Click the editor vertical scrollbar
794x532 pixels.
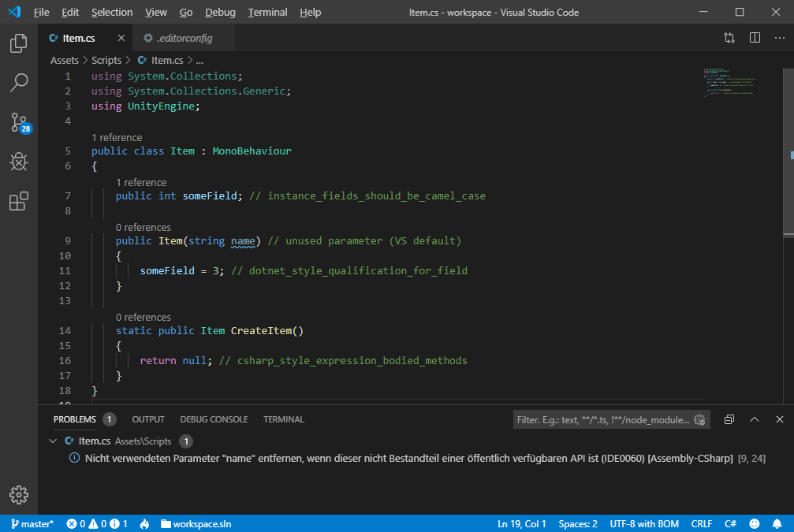click(x=788, y=152)
